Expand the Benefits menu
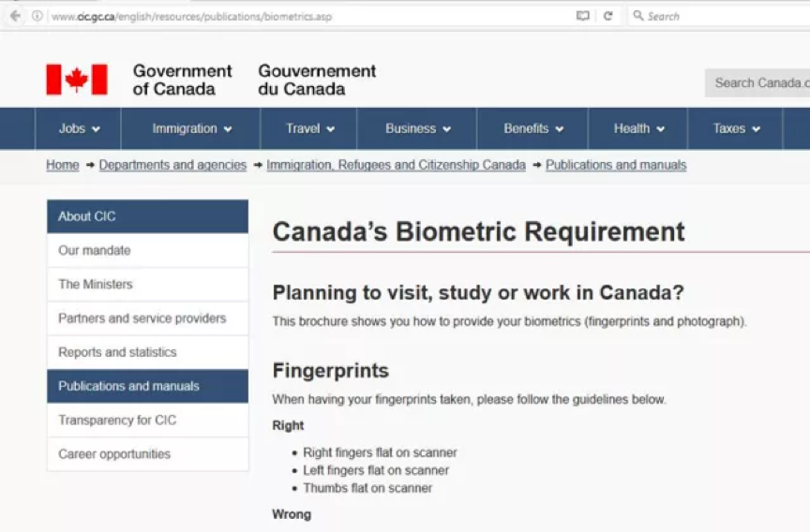 [532, 128]
